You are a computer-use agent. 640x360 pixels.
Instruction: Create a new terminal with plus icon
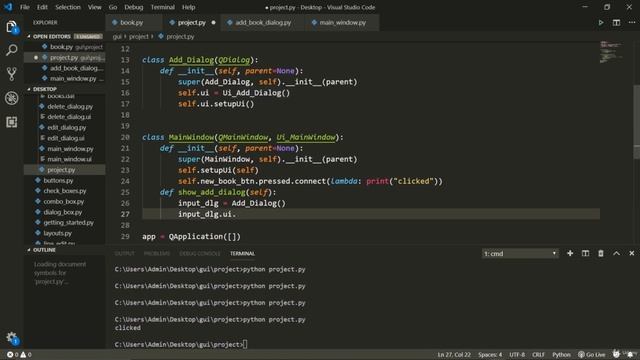point(570,253)
